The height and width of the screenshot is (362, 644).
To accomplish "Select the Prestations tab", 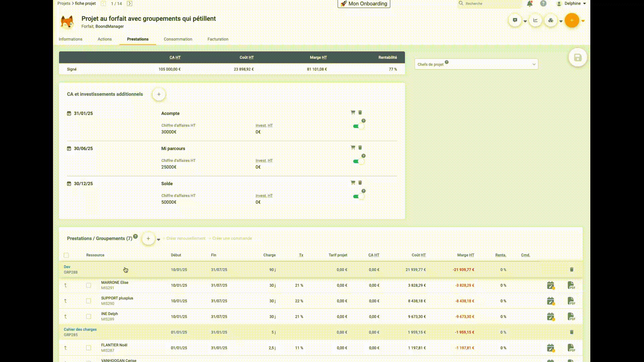I will 138,39.
